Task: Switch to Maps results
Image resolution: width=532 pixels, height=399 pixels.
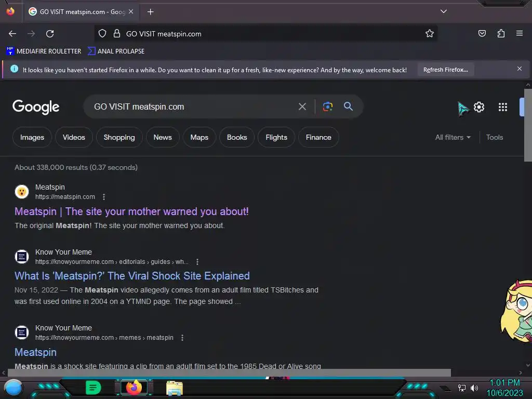Action: [x=199, y=137]
